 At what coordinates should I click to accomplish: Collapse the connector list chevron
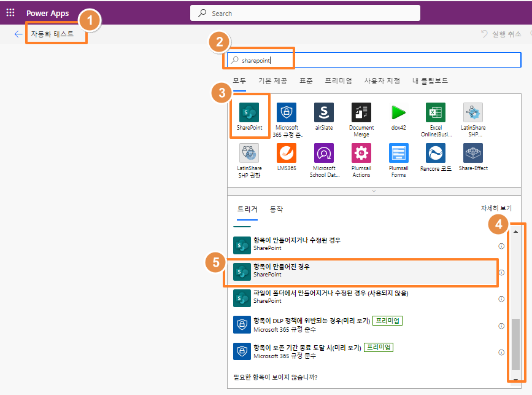pos(374,191)
